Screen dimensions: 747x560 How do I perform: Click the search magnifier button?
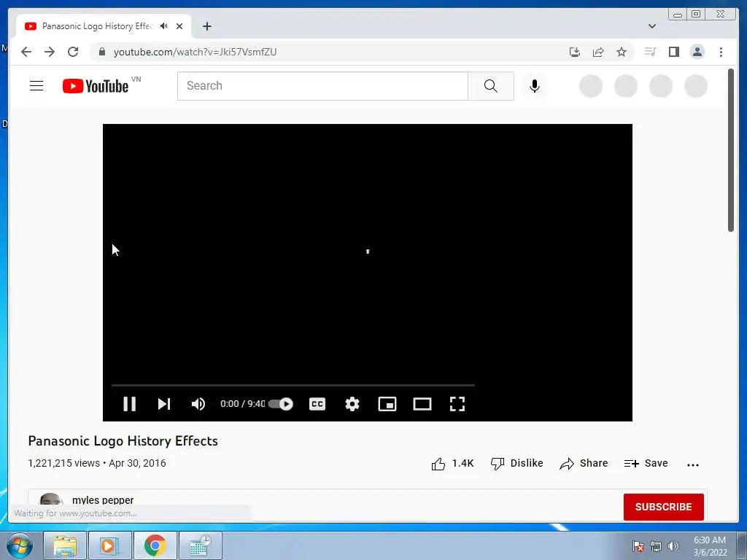[x=491, y=86]
